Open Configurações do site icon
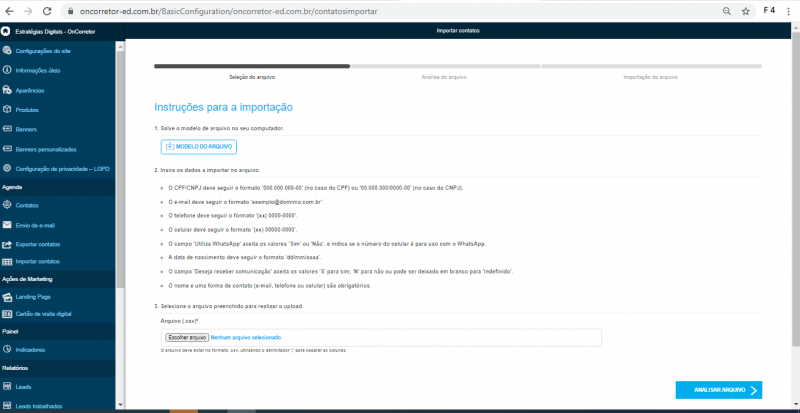Image resolution: width=800 pixels, height=413 pixels. click(7, 51)
